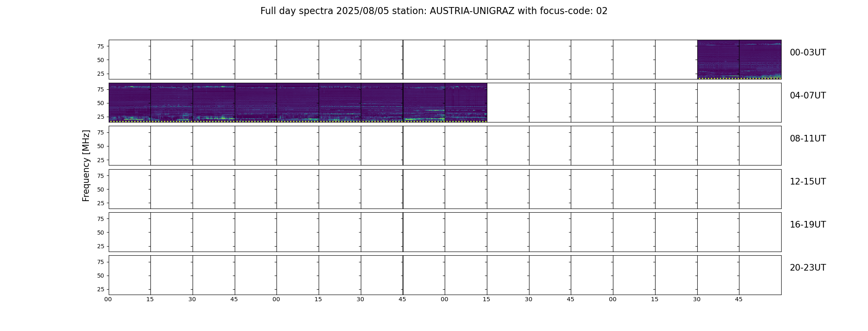Viewport: 868px width, 331px height.
Task: Open the 04:00–04:15 spectrogram in the 04-07UT row
Action: tap(130, 103)
